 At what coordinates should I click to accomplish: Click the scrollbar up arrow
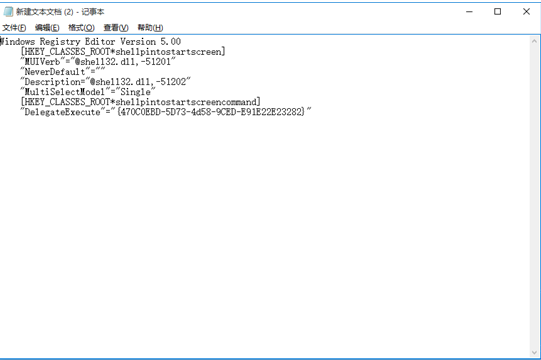point(534,41)
